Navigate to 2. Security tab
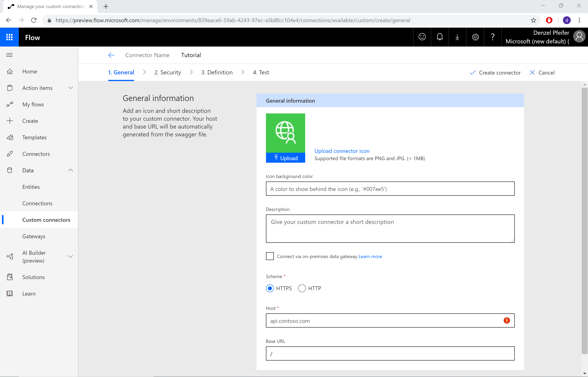Image resolution: width=588 pixels, height=377 pixels. (x=168, y=72)
